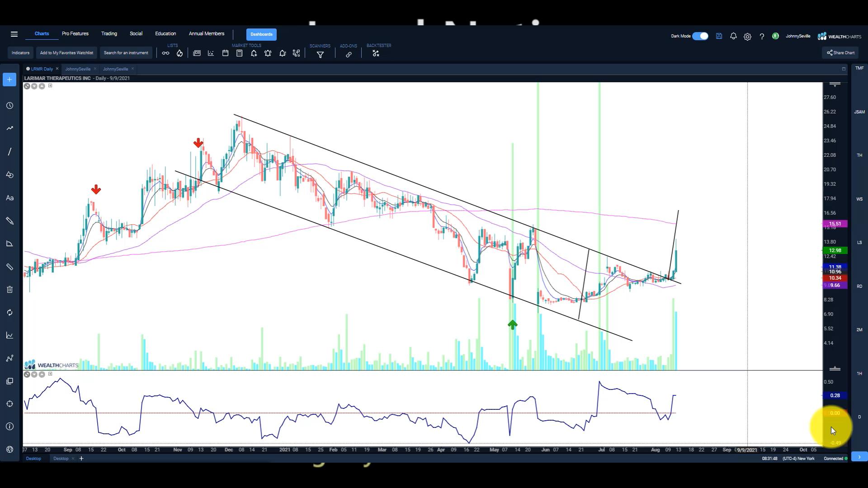Select the second Desktop tab at bottom
868x488 pixels.
coord(61,459)
